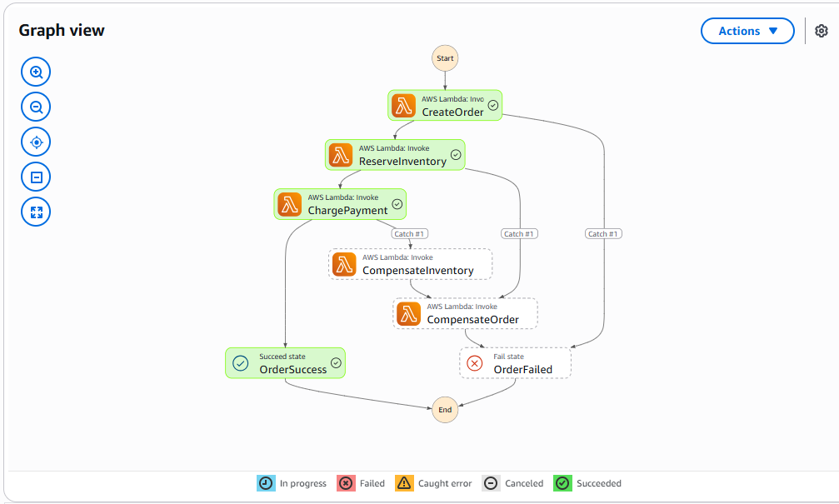Click the red X icon on OrderFailed
839x504 pixels.
pos(474,363)
